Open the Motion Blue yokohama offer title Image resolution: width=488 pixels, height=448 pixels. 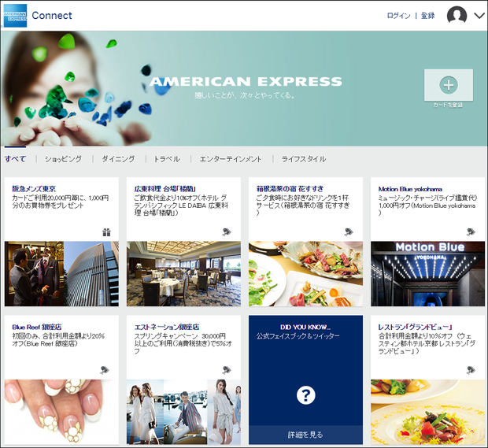(410, 189)
